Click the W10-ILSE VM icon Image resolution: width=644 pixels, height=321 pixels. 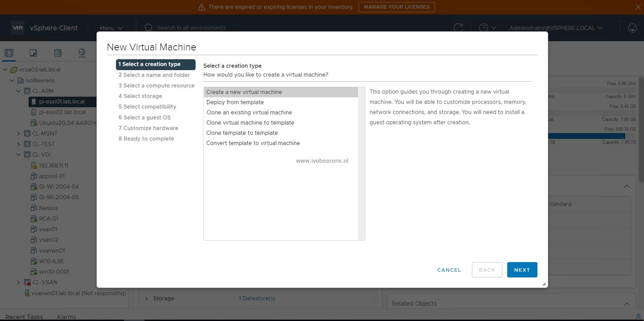(x=34, y=261)
